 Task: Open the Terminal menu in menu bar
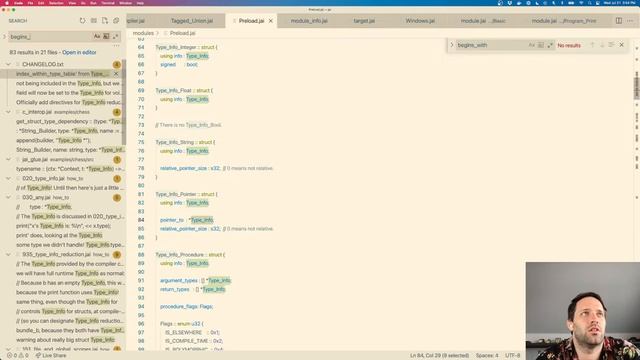(x=108, y=3)
